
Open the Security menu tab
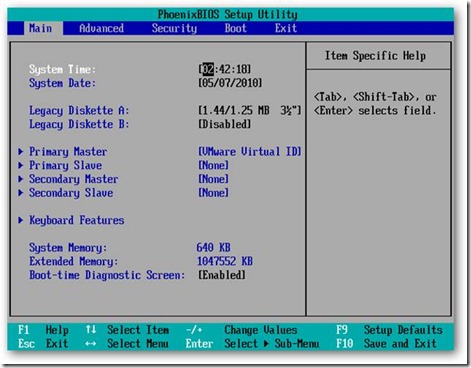tap(174, 28)
